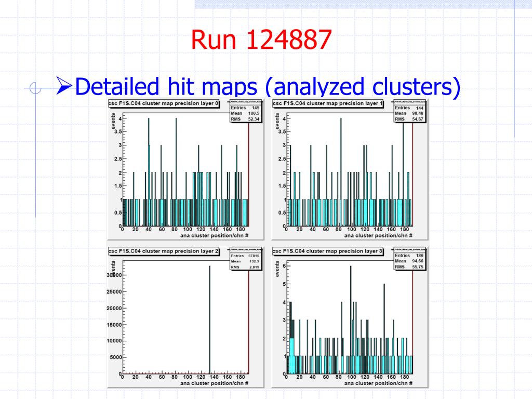
Task: Click the layer 0 histogram plot
Action: point(185,170)
